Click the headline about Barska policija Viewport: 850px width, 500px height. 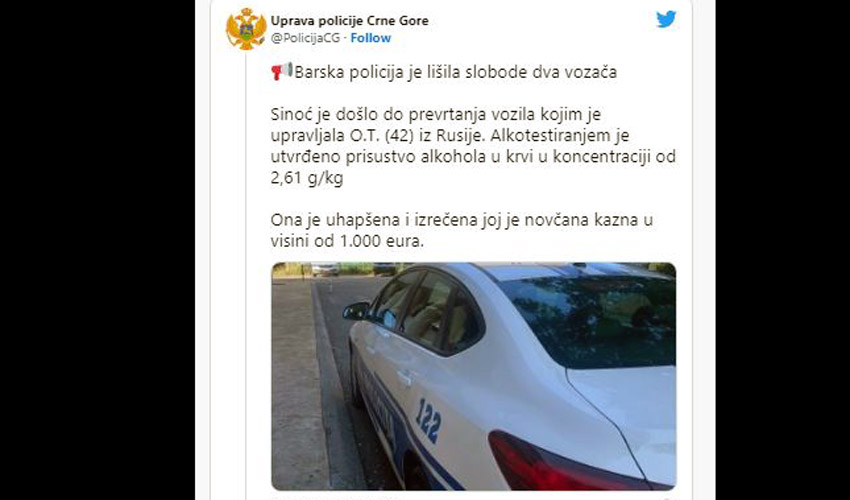[x=455, y=72]
